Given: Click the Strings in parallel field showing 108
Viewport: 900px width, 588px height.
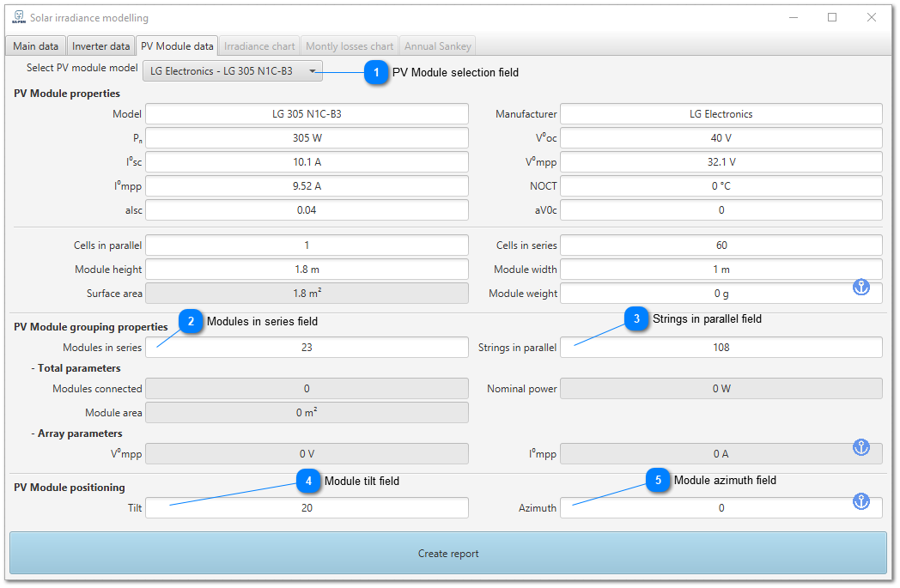Looking at the screenshot, I should (x=721, y=347).
